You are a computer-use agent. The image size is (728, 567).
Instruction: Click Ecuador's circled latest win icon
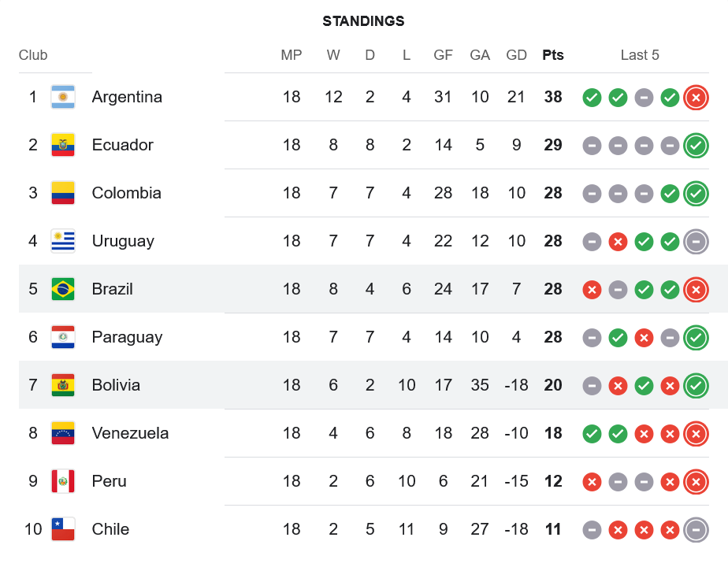tap(696, 146)
